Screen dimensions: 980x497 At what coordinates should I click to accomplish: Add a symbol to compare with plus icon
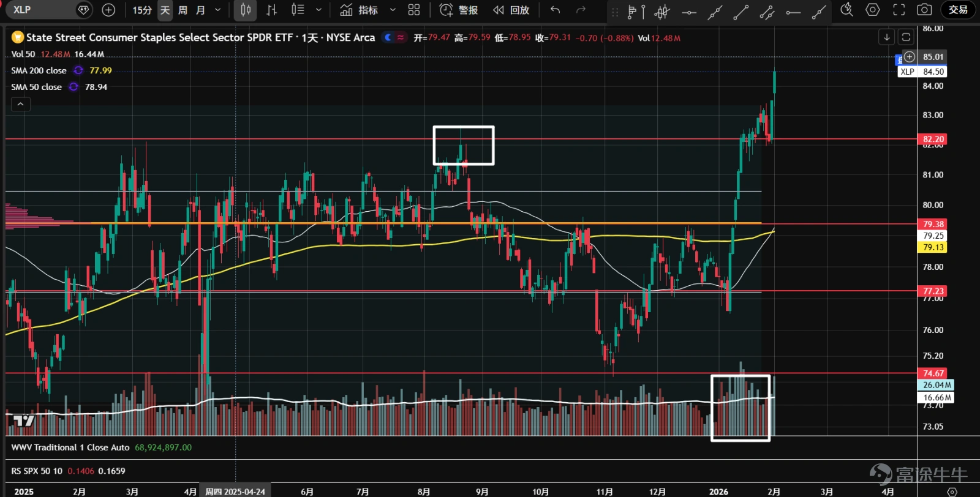(108, 10)
